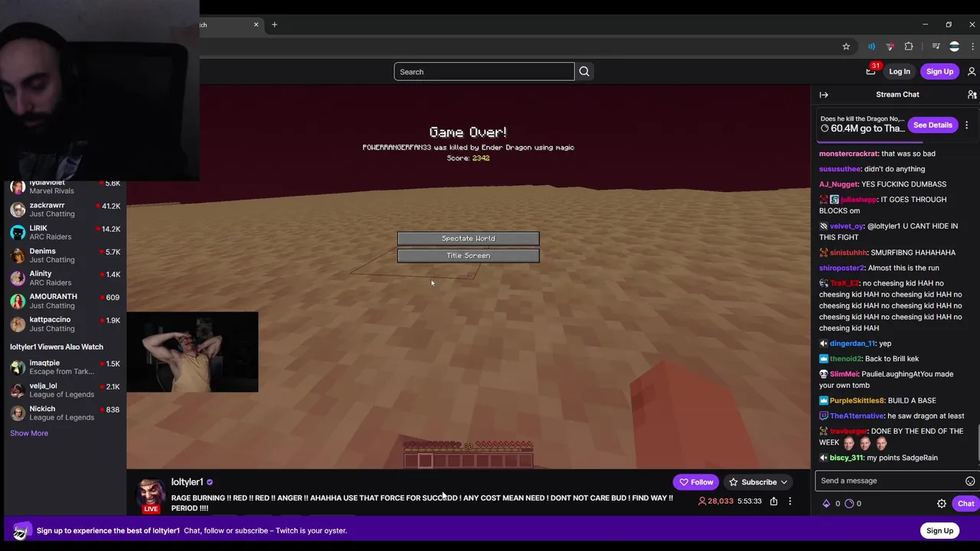The height and width of the screenshot is (551, 980).
Task: Open the blue sound-wave extension icon
Action: point(871,47)
